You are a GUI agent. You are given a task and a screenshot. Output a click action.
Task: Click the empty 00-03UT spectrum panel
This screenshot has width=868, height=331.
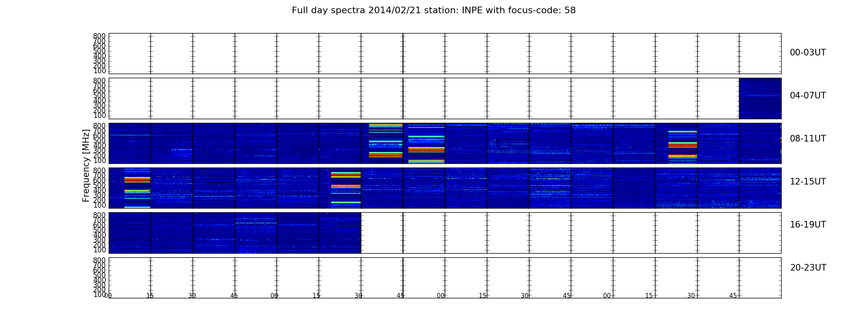click(x=445, y=53)
